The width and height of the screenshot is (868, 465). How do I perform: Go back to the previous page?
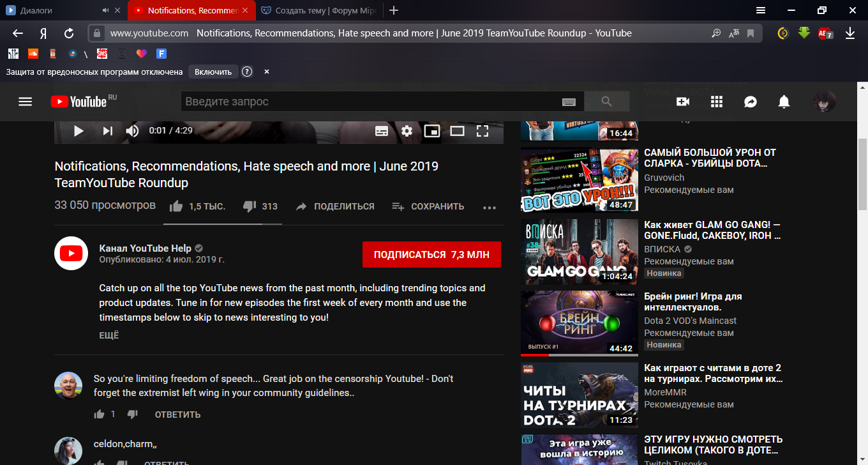18,33
